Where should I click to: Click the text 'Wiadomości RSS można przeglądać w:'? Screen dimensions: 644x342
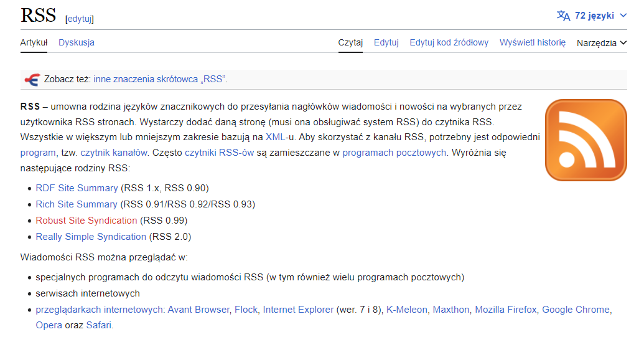[104, 258]
